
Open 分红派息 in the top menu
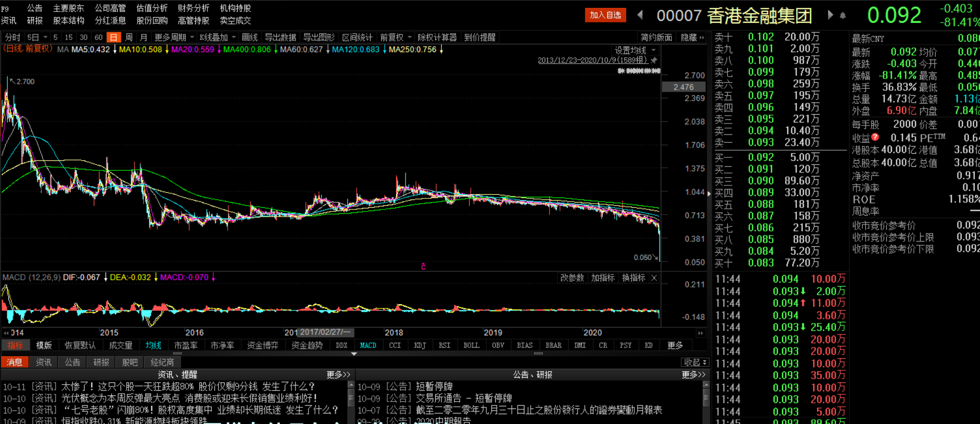111,20
